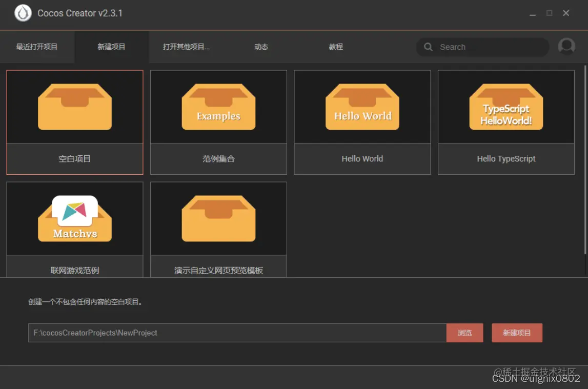588x389 pixels.
Task: Select the custom web preview template box icon
Action: (x=218, y=218)
